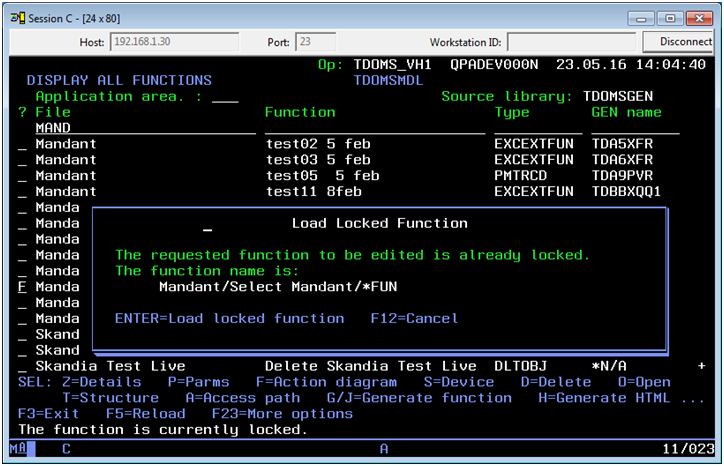Viewport: 724px width, 466px height.
Task: Focus the Host address field
Action: coord(174,42)
